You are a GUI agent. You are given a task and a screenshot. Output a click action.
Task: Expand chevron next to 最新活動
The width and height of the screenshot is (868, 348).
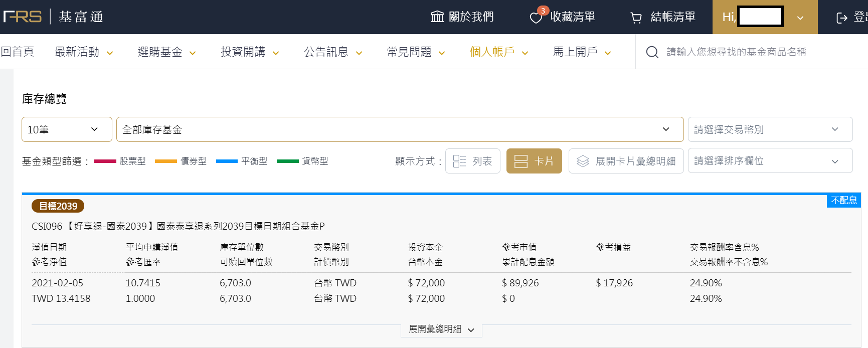(110, 53)
